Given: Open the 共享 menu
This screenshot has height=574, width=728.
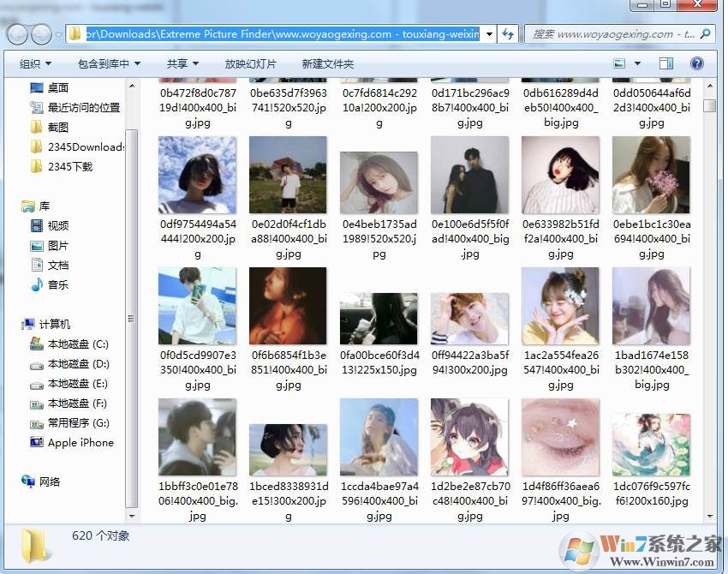Looking at the screenshot, I should [x=182, y=64].
